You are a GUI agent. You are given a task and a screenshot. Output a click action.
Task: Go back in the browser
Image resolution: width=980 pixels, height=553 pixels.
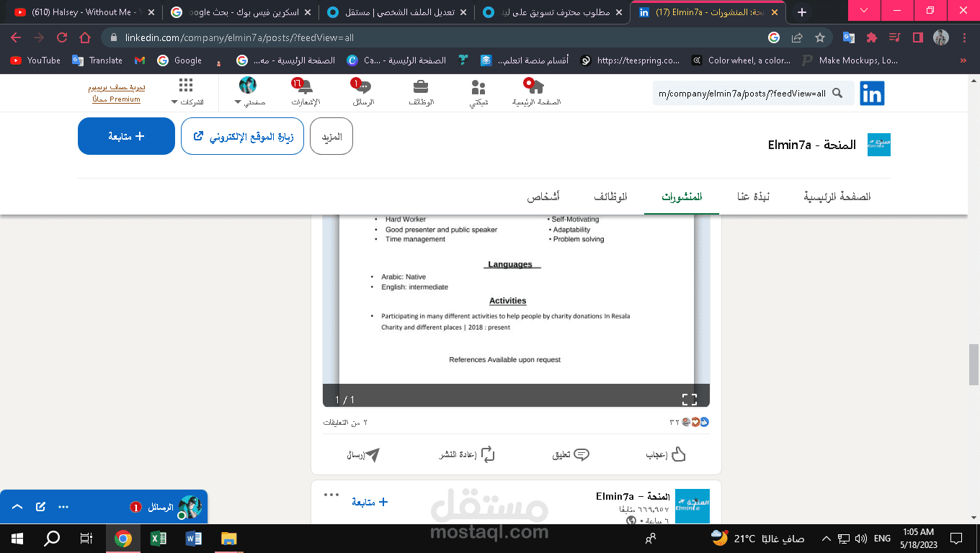[16, 37]
